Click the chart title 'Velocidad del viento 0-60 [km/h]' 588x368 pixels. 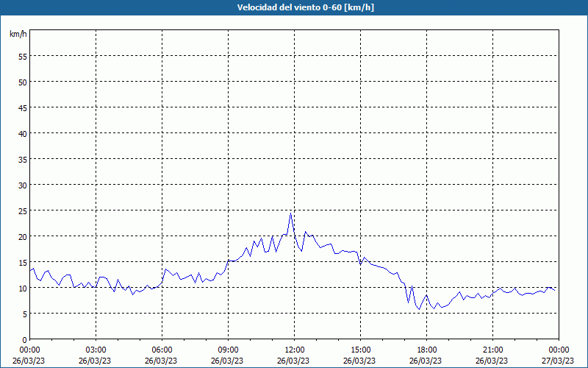click(x=306, y=7)
